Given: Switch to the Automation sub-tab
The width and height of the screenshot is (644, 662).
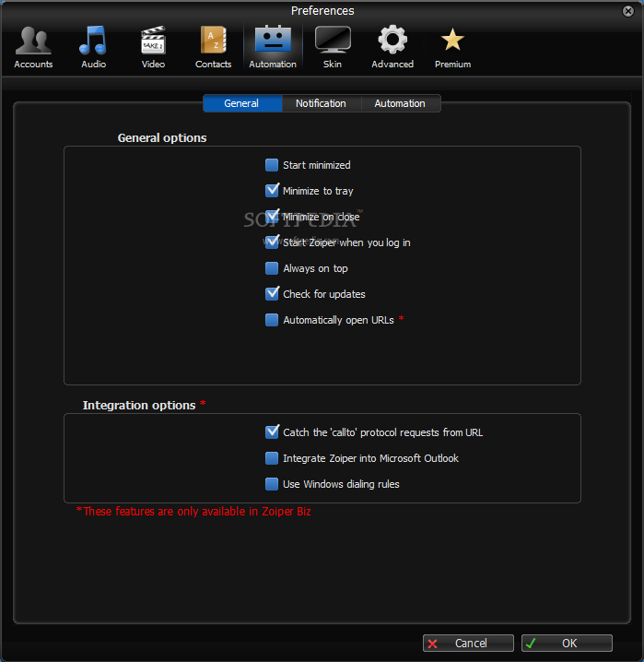Looking at the screenshot, I should pos(400,103).
